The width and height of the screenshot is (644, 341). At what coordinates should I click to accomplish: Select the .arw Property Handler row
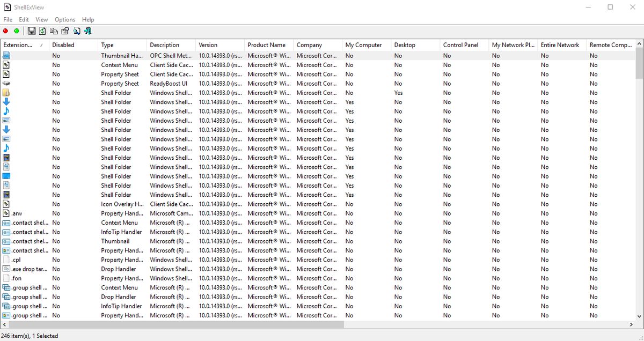click(122, 213)
